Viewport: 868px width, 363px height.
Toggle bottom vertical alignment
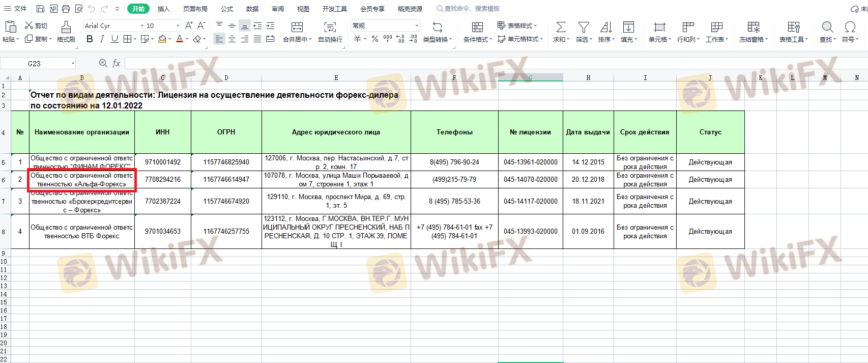tap(245, 25)
